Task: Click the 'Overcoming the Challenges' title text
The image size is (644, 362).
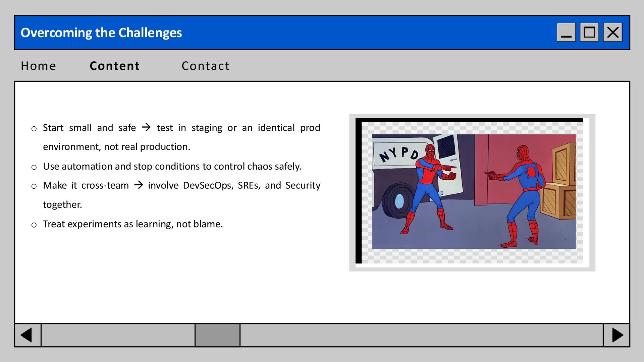Action: point(101,33)
